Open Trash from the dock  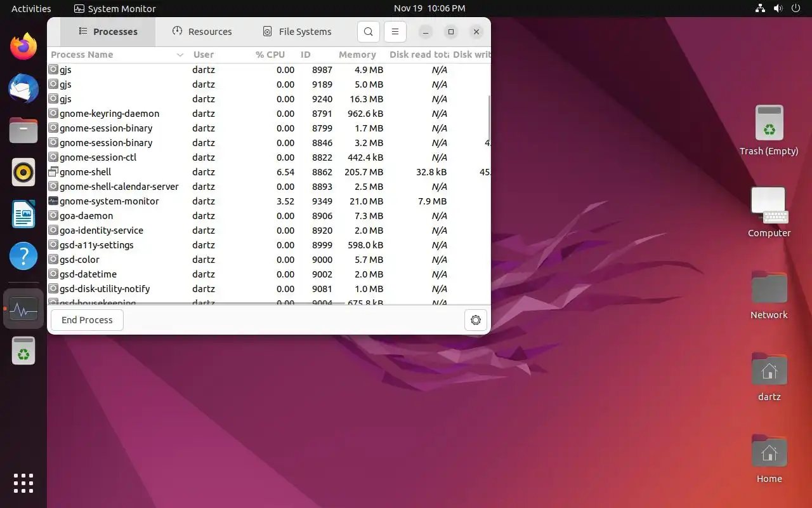tap(23, 351)
